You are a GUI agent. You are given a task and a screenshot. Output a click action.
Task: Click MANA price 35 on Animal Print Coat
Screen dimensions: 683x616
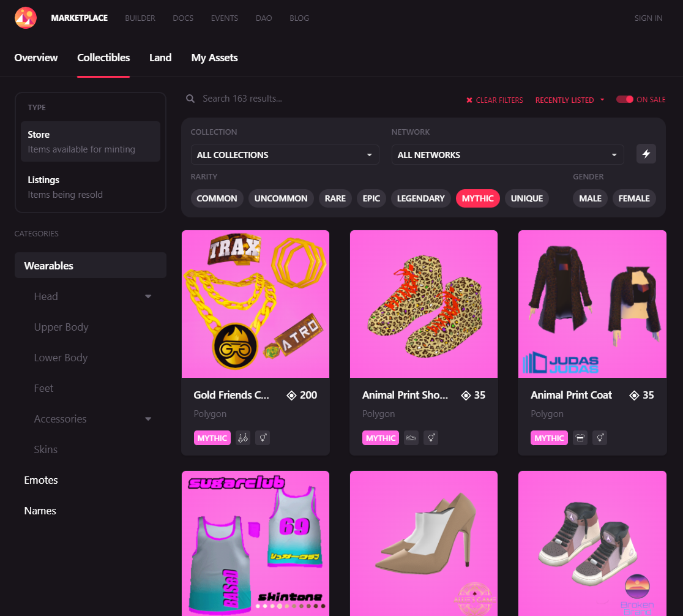642,395
